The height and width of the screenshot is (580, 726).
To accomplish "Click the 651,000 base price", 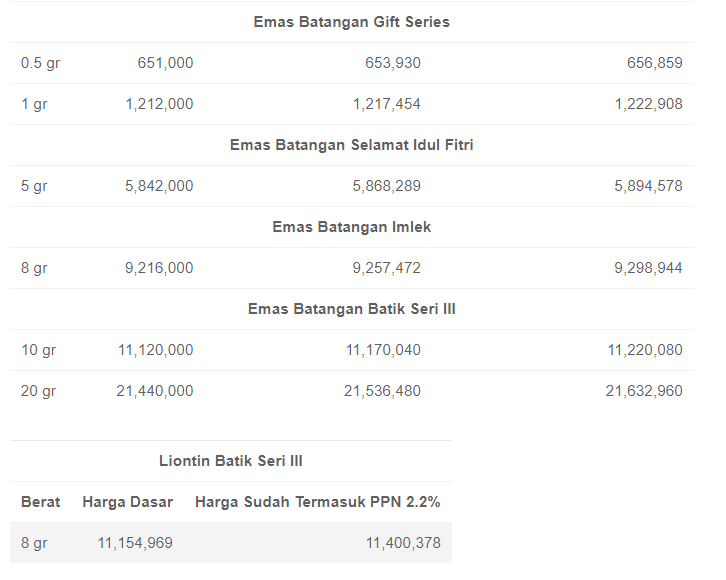I will pyautogui.click(x=165, y=63).
